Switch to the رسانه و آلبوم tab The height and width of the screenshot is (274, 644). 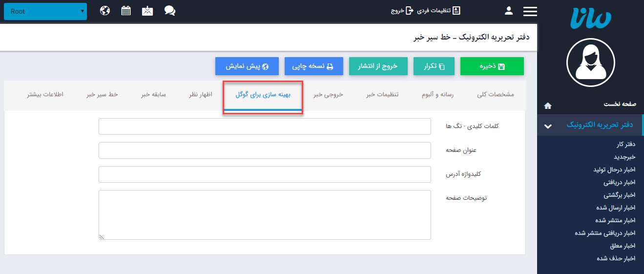[x=438, y=95]
